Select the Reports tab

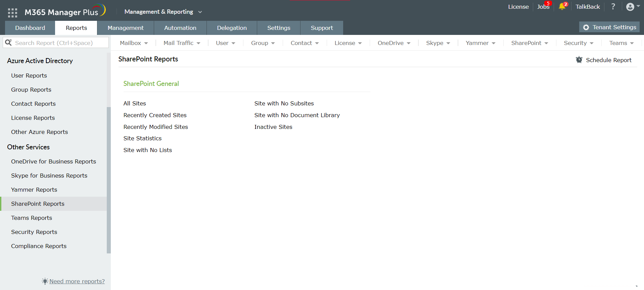pyautogui.click(x=76, y=28)
